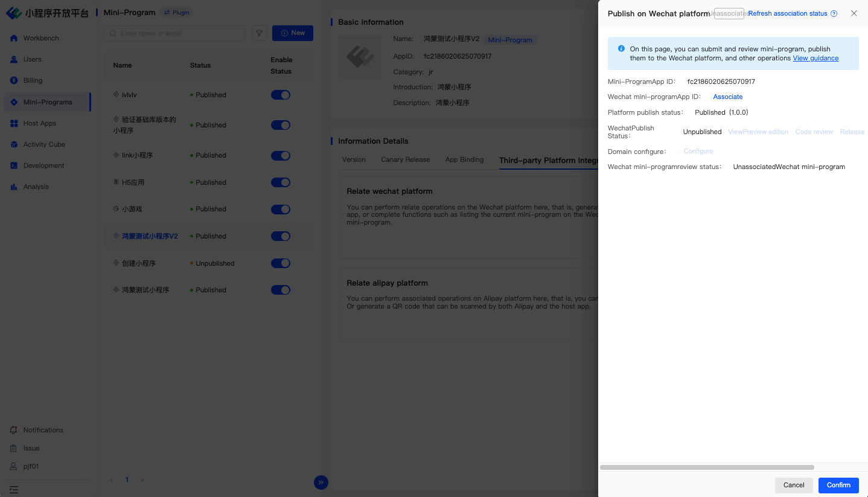
Task: Click help icon beside Refresh association status
Action: [834, 14]
